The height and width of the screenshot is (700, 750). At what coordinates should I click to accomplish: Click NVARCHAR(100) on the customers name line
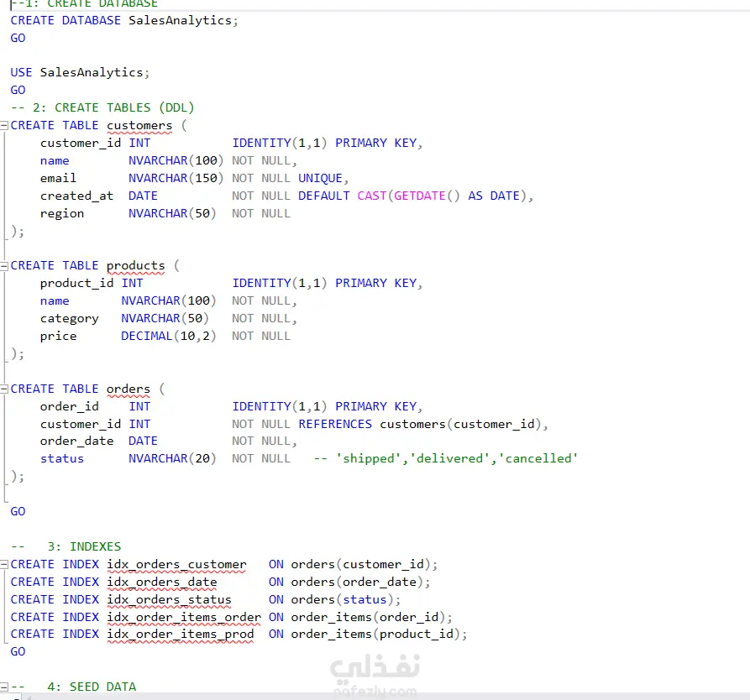(176, 160)
